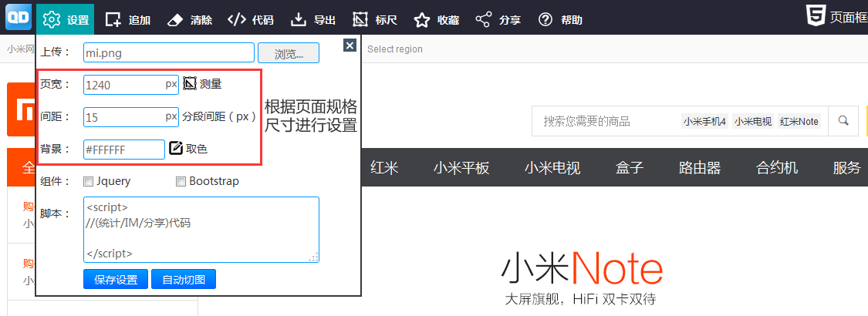Click the 收藏 star favorite icon

pyautogui.click(x=422, y=20)
